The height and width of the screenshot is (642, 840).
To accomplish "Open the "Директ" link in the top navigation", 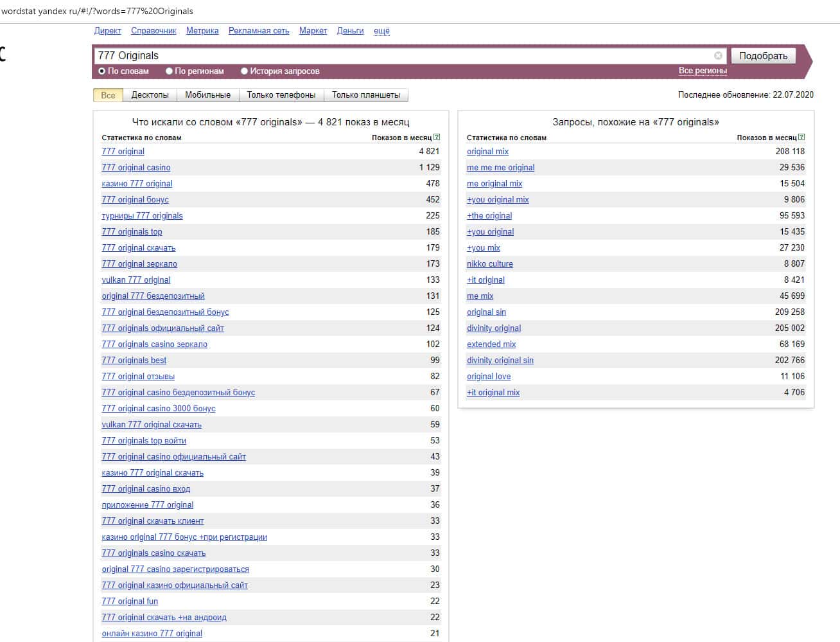I will (107, 31).
